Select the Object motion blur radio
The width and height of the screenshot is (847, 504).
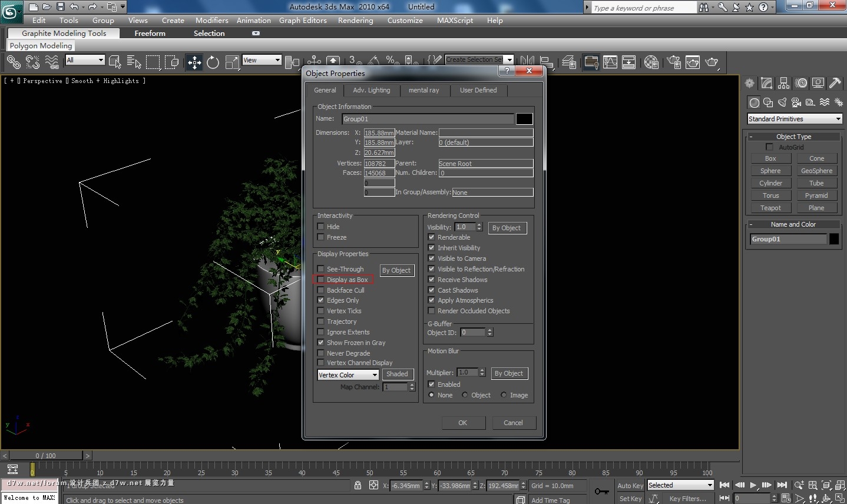(x=465, y=395)
